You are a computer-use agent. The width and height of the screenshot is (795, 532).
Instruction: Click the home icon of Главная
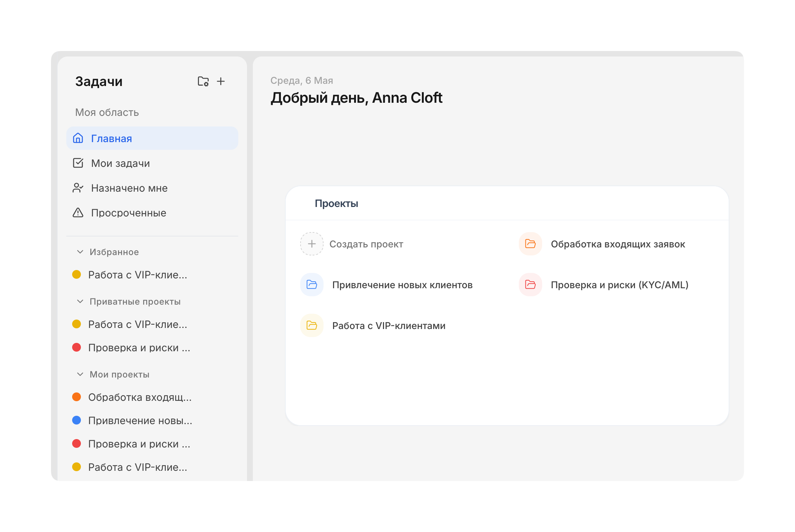78,138
